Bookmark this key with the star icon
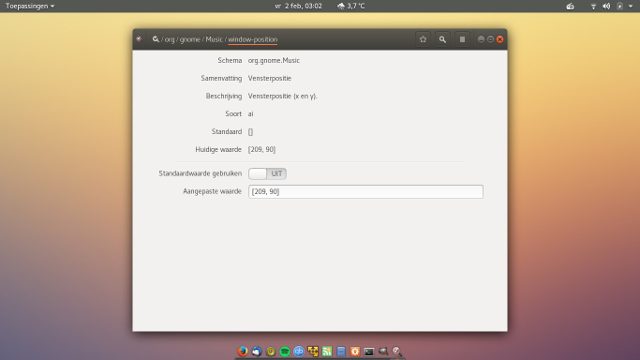This screenshot has height=360, width=640. pos(423,39)
